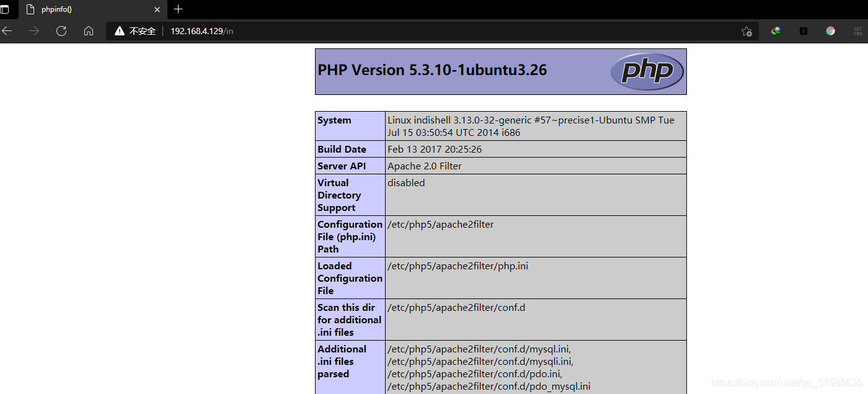
Task: Click the Configuration File (php.ini) Path label
Action: (350, 236)
